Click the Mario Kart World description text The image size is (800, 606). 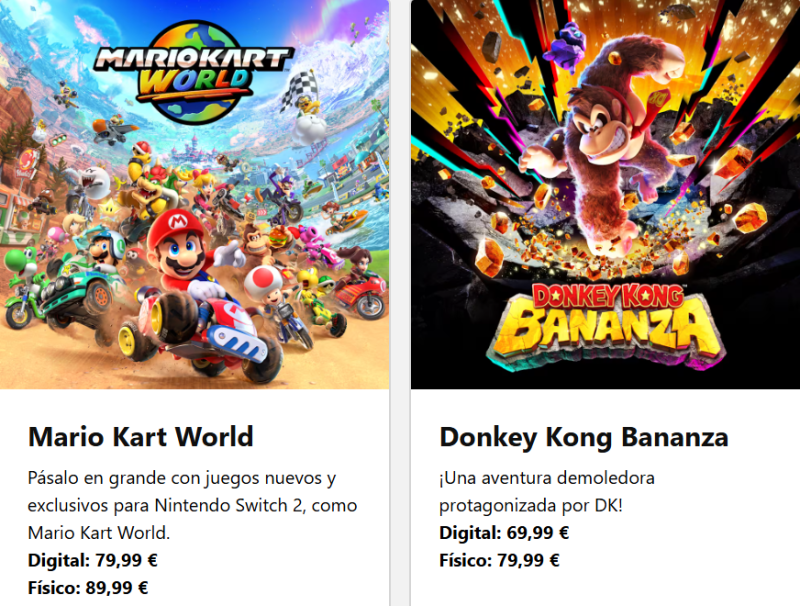(192, 505)
